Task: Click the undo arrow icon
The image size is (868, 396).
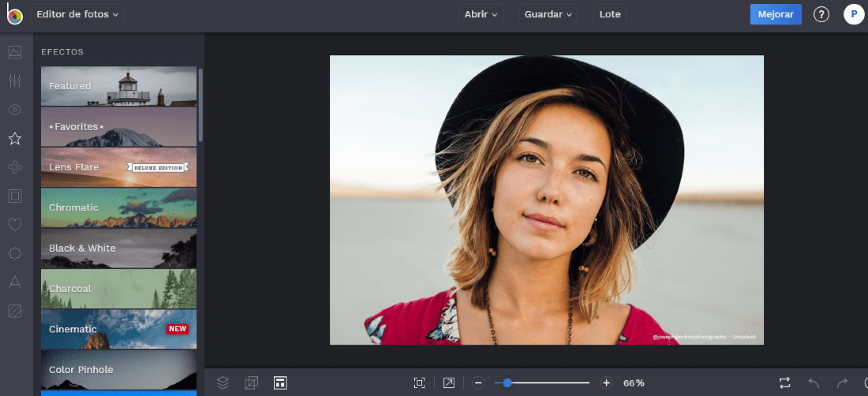Action: [814, 383]
